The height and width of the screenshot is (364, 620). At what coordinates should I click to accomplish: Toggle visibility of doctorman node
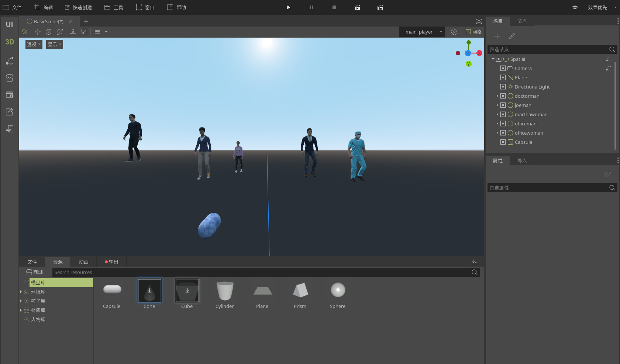(x=503, y=96)
